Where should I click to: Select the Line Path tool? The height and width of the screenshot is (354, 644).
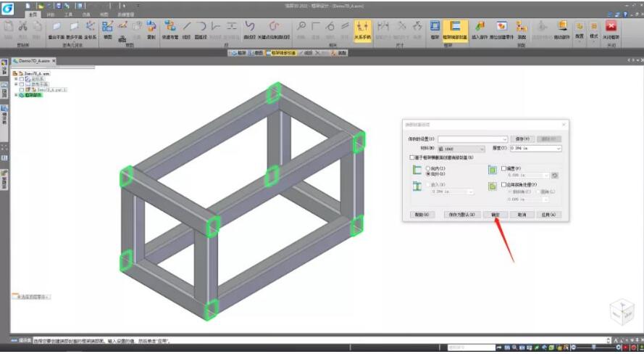(186, 30)
